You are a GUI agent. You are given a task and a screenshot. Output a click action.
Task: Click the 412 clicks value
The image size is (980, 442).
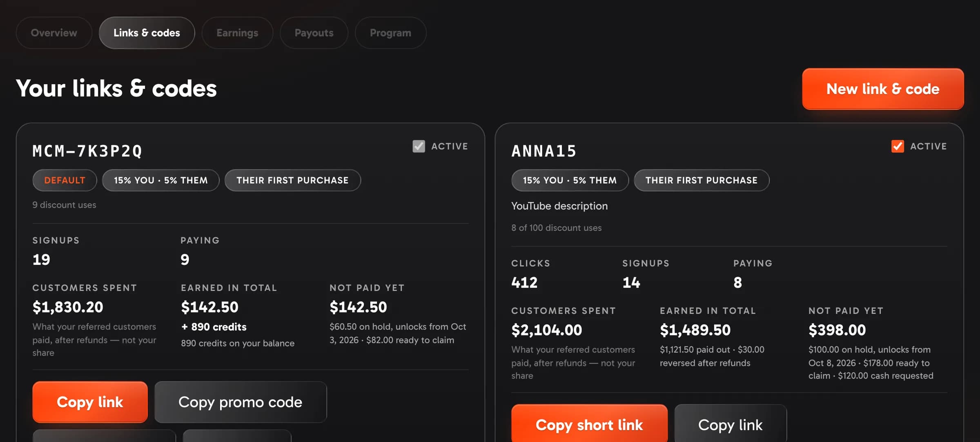click(x=524, y=283)
